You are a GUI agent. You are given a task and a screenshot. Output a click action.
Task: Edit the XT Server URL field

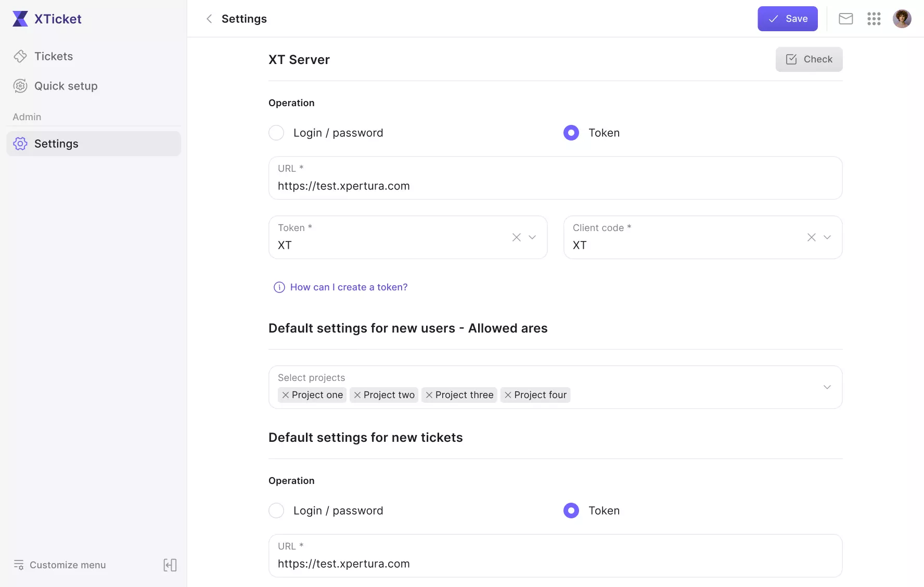[x=556, y=178]
